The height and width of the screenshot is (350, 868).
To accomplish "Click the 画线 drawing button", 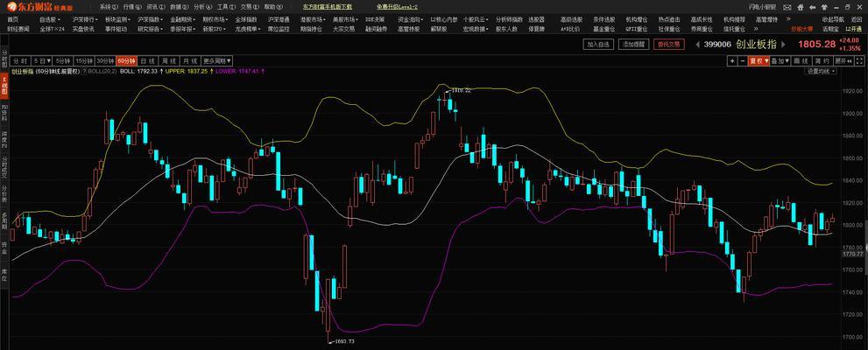I will click(801, 61).
